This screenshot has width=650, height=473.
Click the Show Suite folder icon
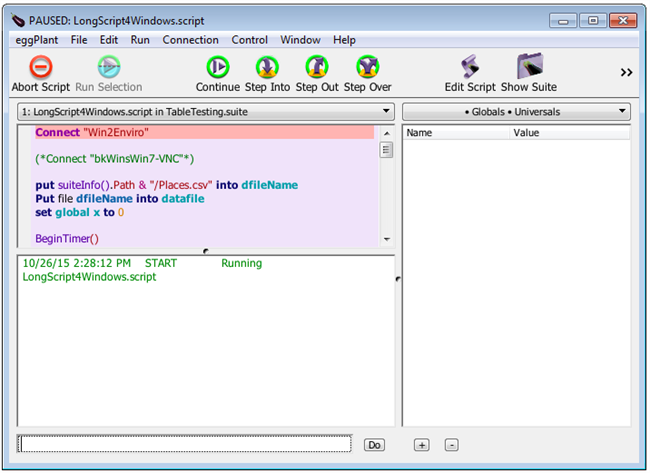(x=528, y=67)
